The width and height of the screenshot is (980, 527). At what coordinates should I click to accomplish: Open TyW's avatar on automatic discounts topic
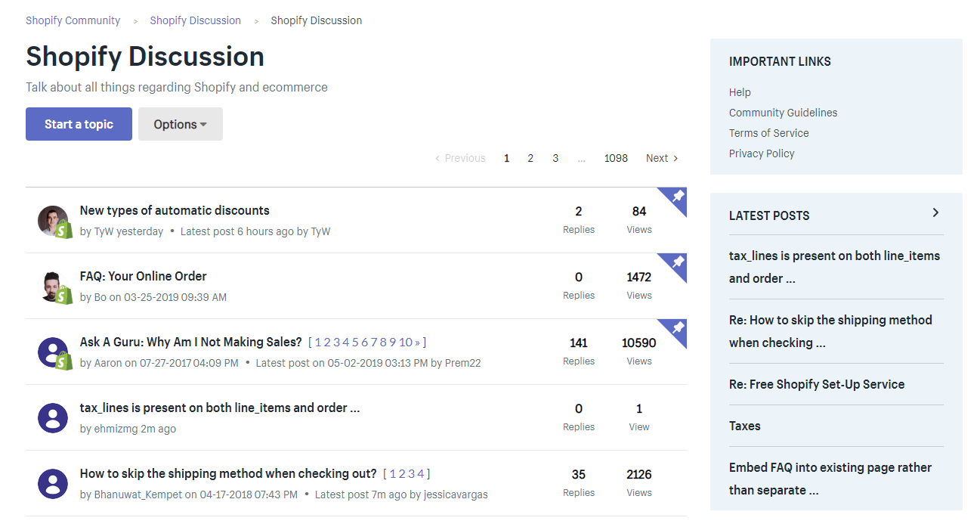coord(53,221)
